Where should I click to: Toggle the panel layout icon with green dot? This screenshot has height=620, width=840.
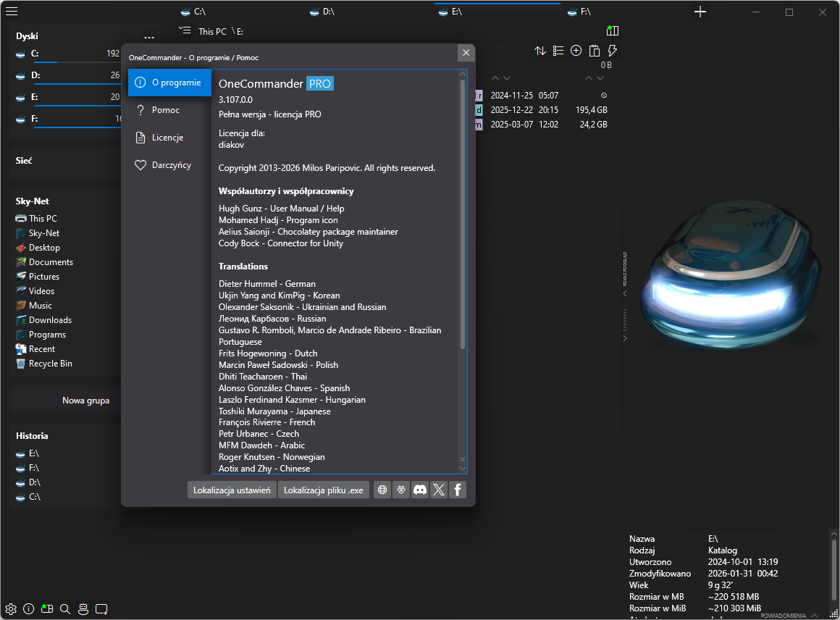click(46, 608)
